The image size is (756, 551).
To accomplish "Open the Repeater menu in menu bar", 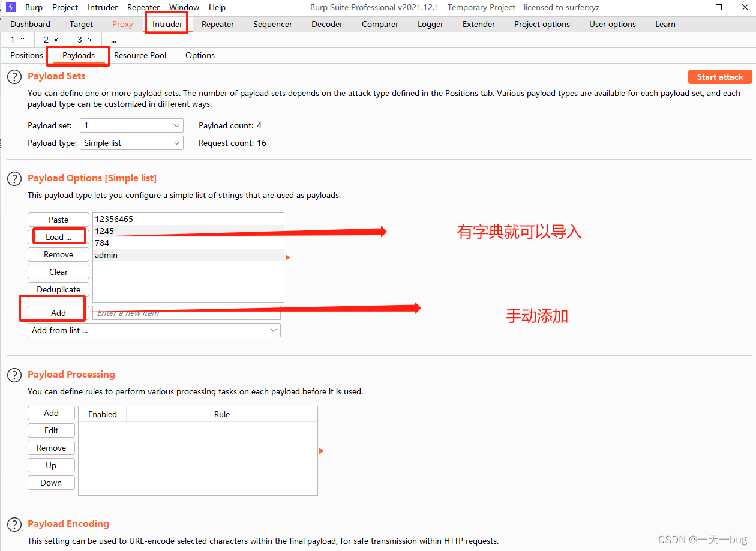I will 143,7.
